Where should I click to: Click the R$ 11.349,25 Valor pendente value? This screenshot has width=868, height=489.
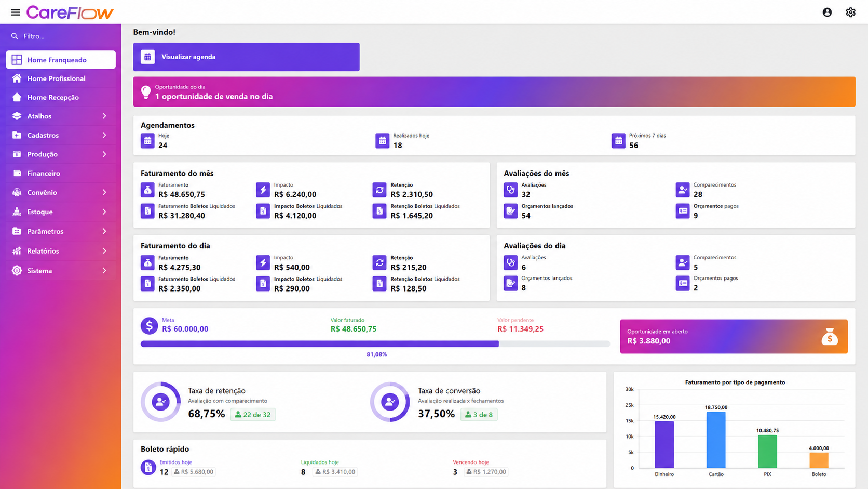point(520,329)
